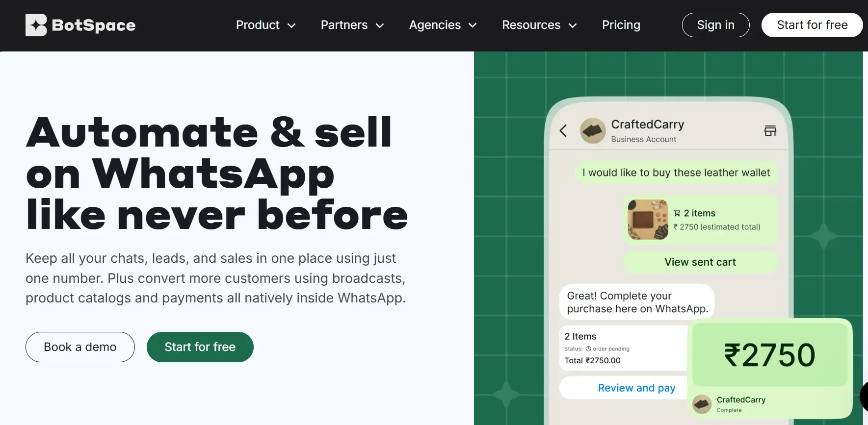868x425 pixels.
Task: Select Pricing in the navigation bar
Action: pyautogui.click(x=621, y=25)
